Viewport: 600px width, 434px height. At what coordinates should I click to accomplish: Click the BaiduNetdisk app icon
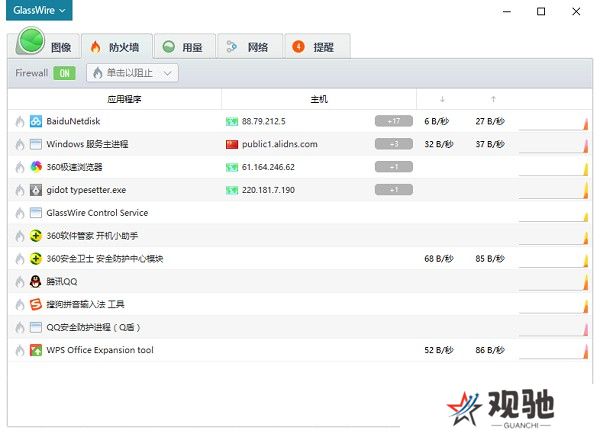pyautogui.click(x=36, y=121)
